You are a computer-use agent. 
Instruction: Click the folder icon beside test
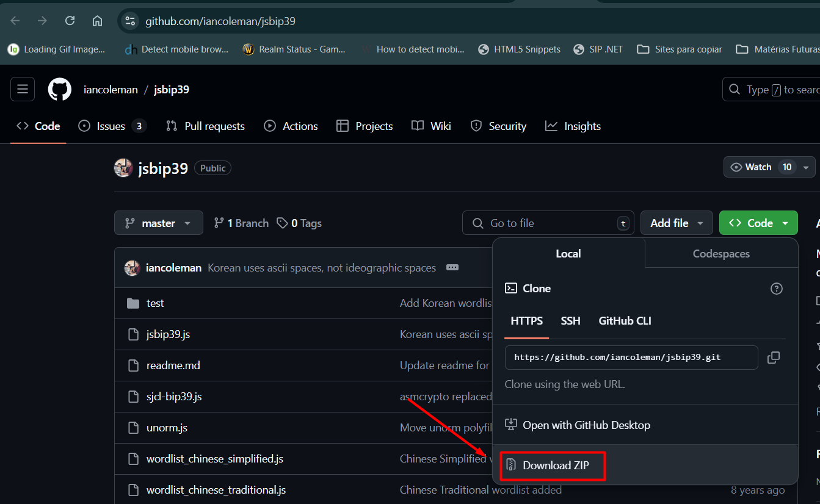click(x=133, y=303)
